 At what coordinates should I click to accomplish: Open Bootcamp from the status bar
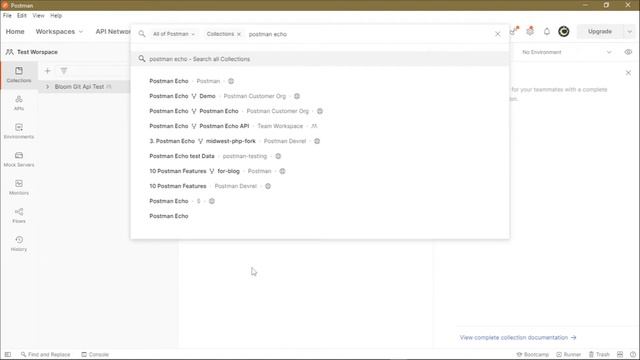[532, 354]
